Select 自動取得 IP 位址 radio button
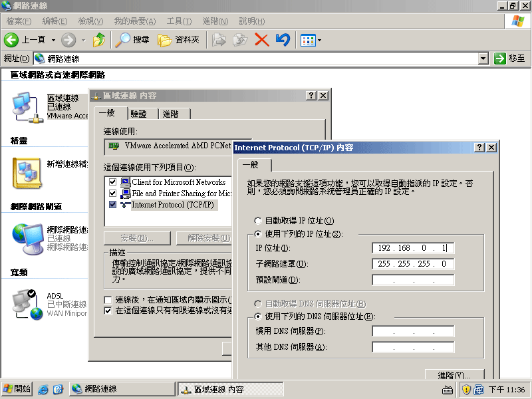The height and width of the screenshot is (399, 532). tap(258, 221)
